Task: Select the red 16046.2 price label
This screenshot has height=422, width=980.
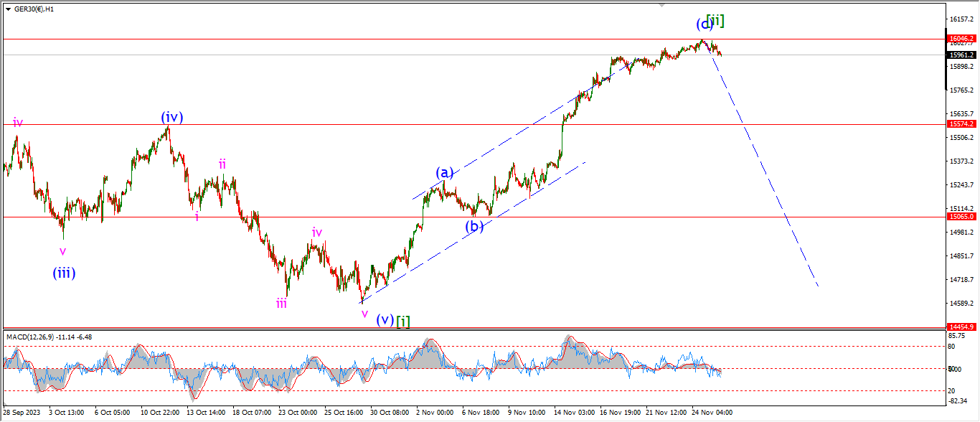Action: point(961,39)
